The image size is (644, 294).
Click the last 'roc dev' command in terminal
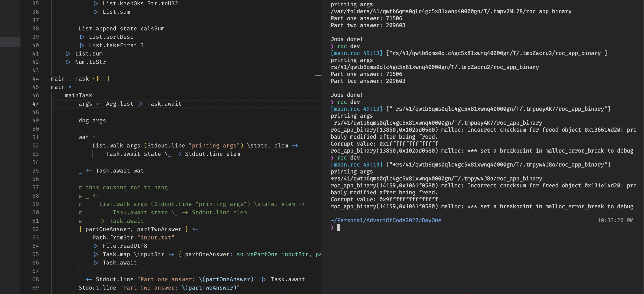click(x=348, y=158)
